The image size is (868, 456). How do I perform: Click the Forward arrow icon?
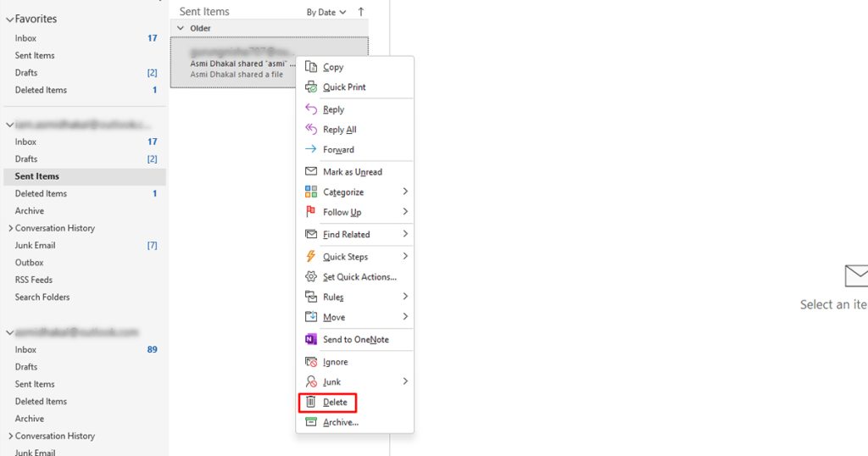(x=311, y=149)
